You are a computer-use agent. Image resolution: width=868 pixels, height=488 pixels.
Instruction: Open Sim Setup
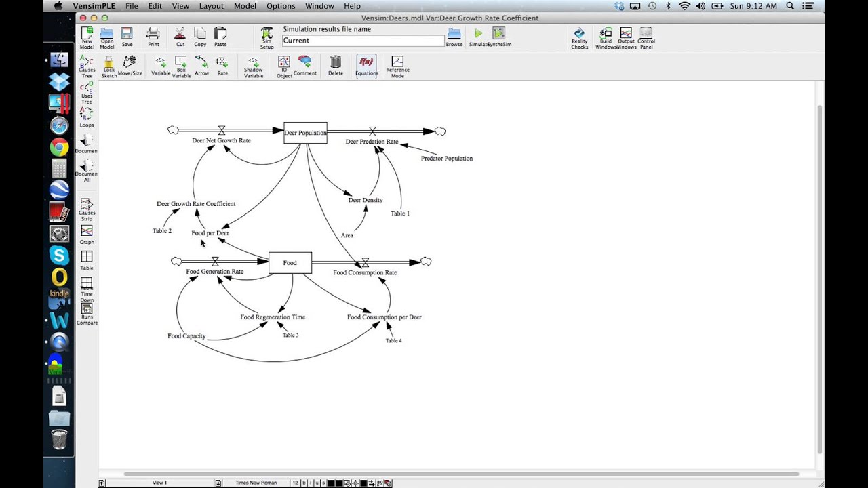pos(267,38)
